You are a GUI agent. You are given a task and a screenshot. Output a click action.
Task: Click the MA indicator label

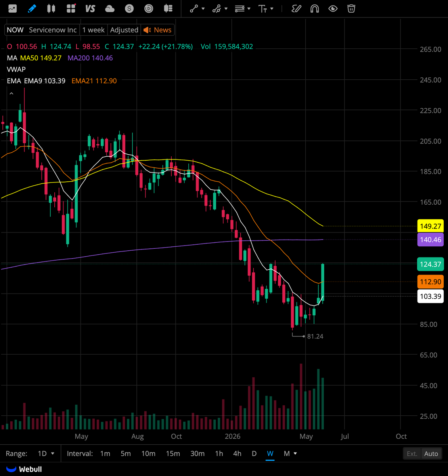12,58
